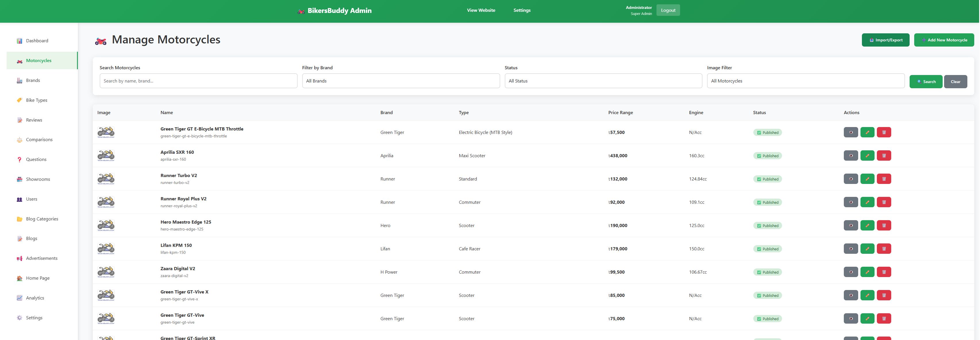Image resolution: width=980 pixels, height=340 pixels.
Task: Edit Zaara Digital V2 using the pencil icon
Action: coord(867,272)
